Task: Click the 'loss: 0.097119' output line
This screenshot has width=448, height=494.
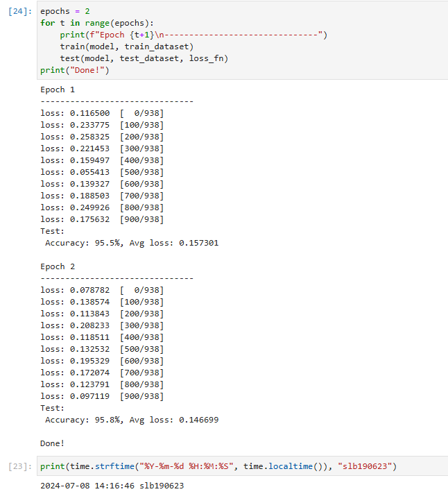Action: click(102, 396)
